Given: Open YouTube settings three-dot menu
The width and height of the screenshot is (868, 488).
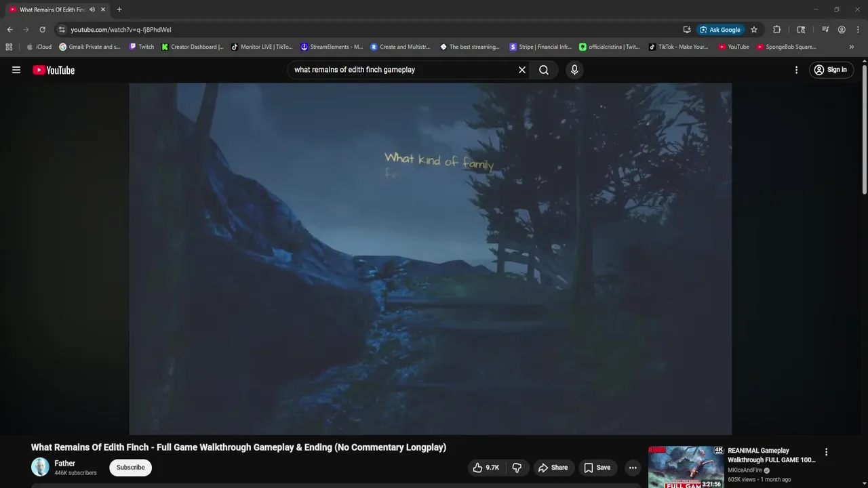Looking at the screenshot, I should [796, 70].
